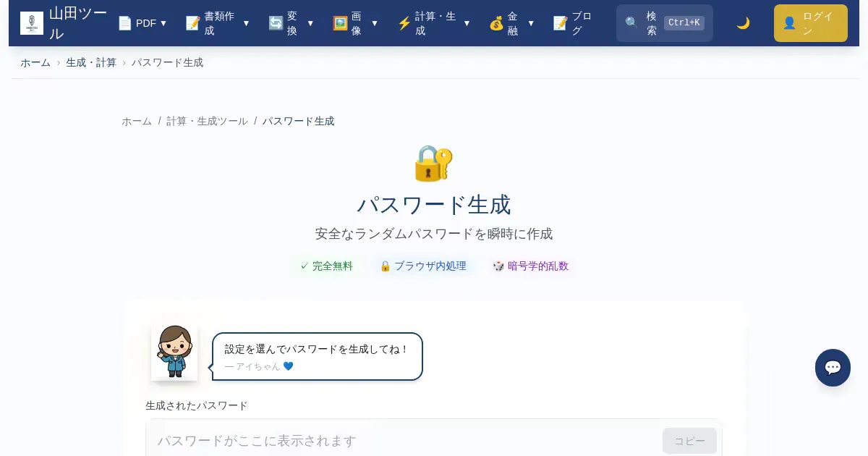The width and height of the screenshot is (868, 456).
Task: Click the PDF document icon in the navbar
Action: pyautogui.click(x=125, y=23)
